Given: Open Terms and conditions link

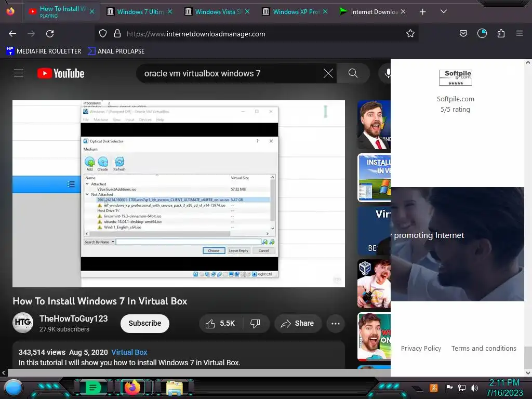Looking at the screenshot, I should 484,349.
